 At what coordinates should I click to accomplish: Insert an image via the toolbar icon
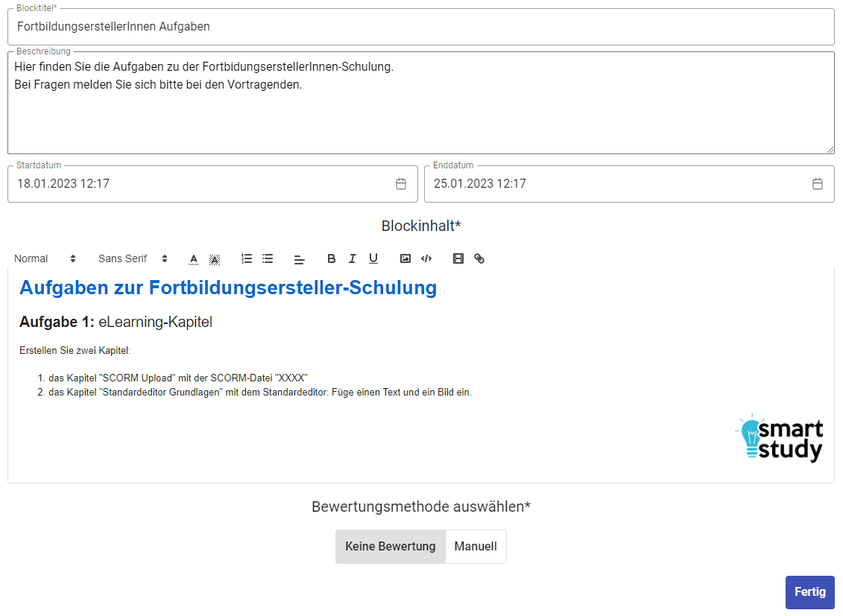405,258
